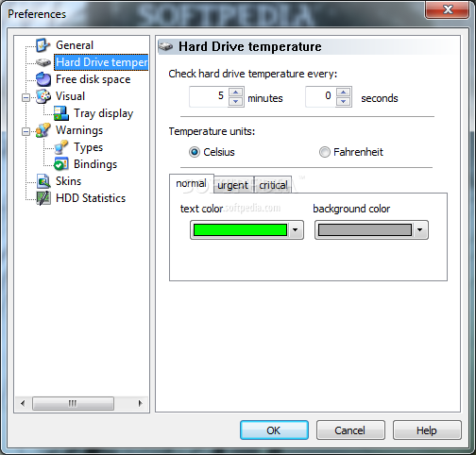Open the Skins page
This screenshot has height=455, width=476.
[68, 181]
